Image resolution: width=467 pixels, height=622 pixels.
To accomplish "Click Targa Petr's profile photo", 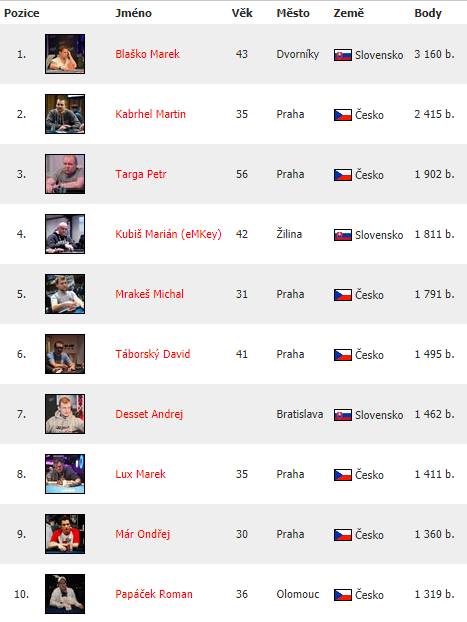I will click(65, 174).
